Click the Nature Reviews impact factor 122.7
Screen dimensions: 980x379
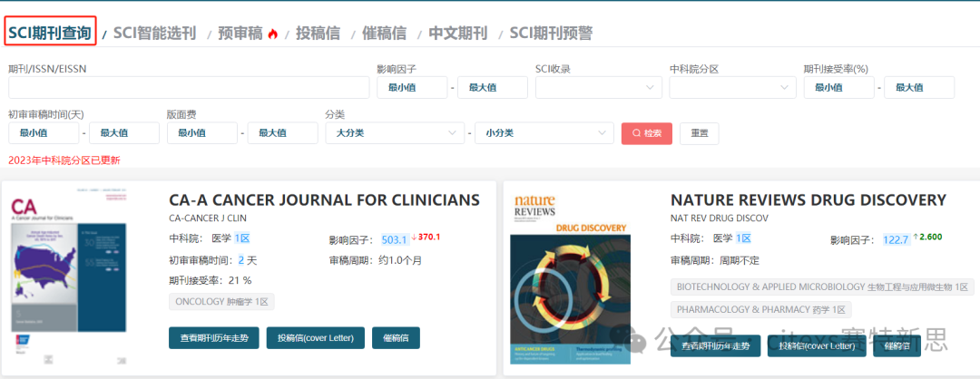pyautogui.click(x=896, y=239)
